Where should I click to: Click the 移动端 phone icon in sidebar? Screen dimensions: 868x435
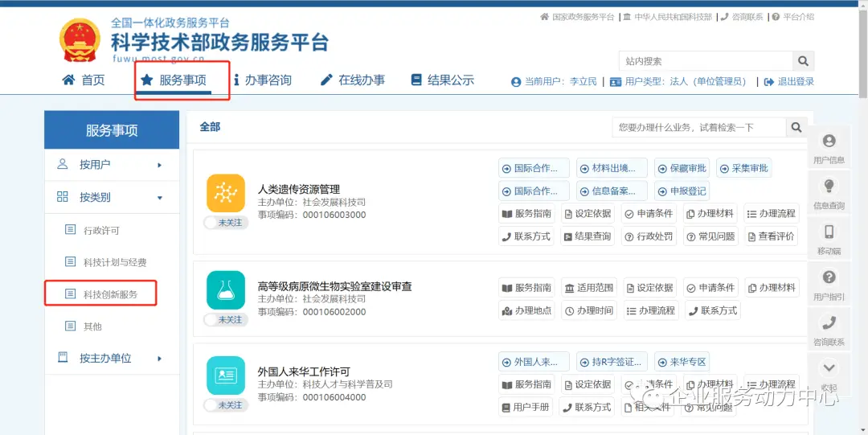(x=829, y=239)
